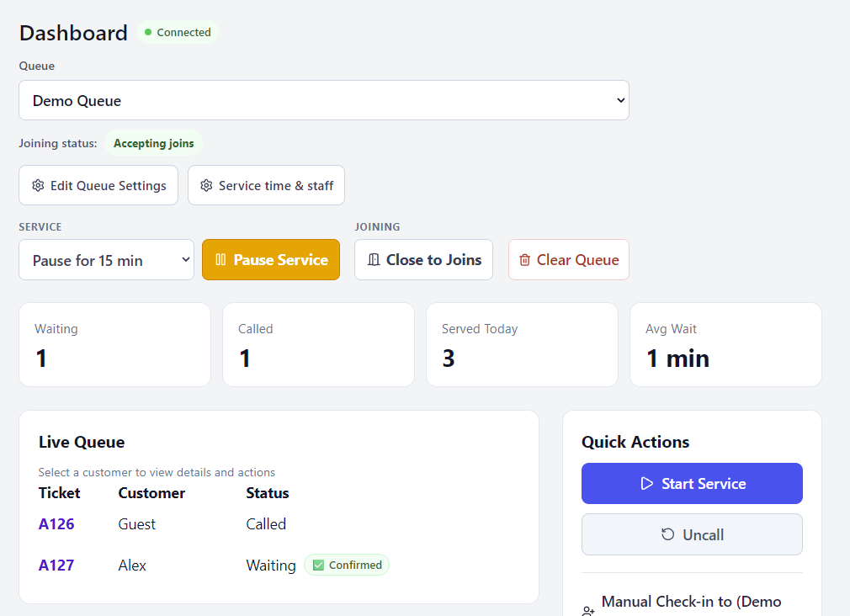Click the Confirmed badge on Alex's row
The height and width of the screenshot is (616, 850).
[347, 565]
